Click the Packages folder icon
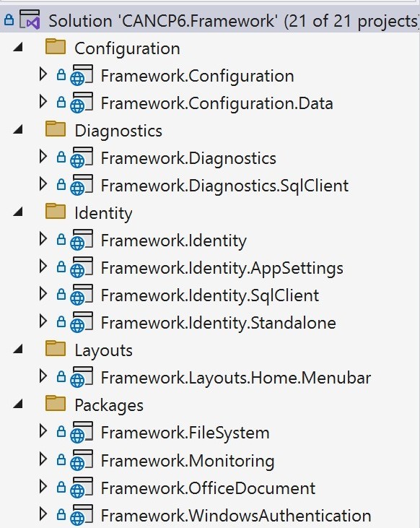Screen dimensions: 420x528 [x=56, y=404]
